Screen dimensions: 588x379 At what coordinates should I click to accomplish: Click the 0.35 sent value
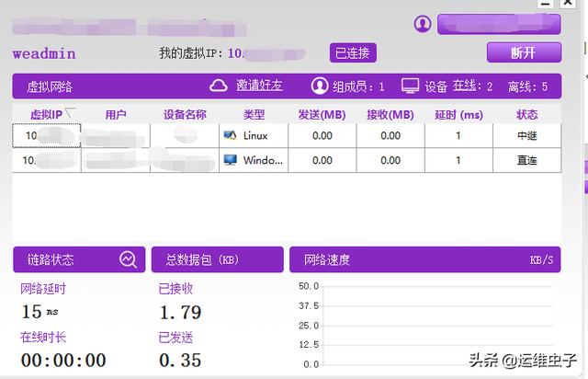point(180,361)
